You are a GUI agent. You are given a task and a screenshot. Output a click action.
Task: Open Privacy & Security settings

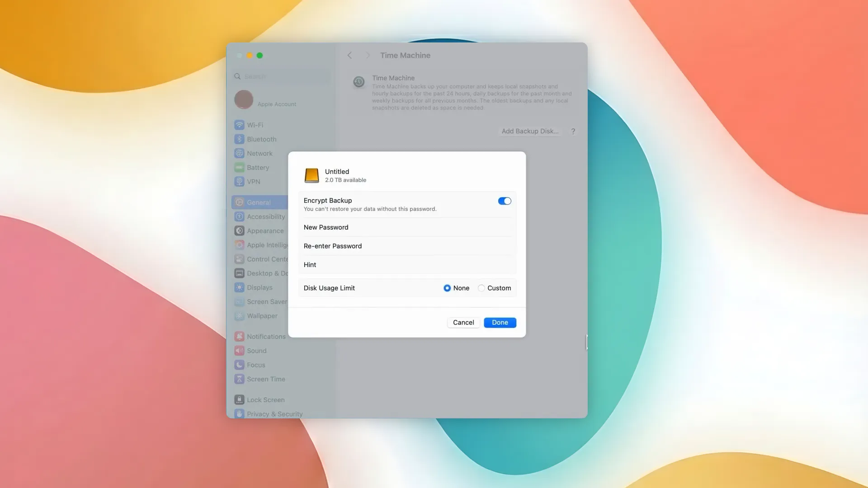tap(274, 413)
